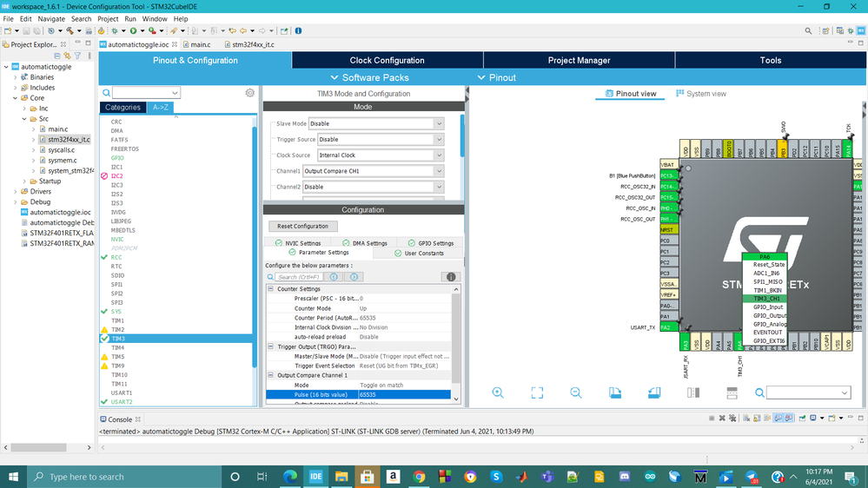
Task: Start the Debug bug icon
Action: 115,31
